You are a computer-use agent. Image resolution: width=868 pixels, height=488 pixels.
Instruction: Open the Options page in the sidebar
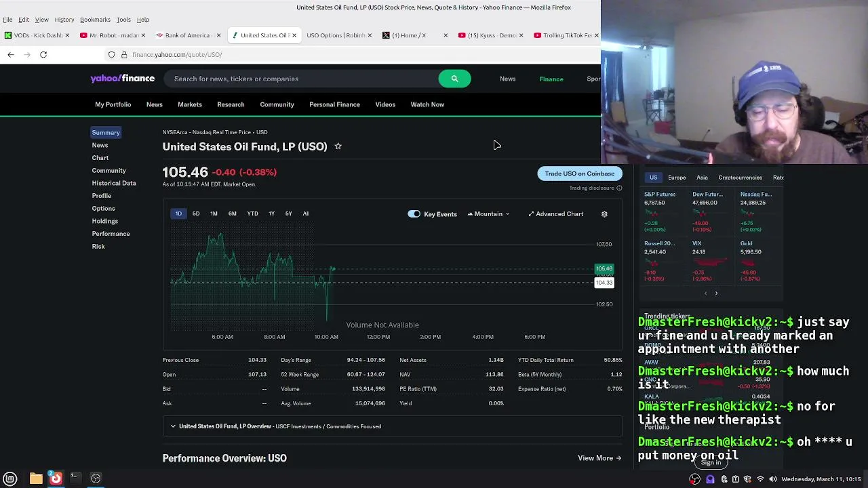tap(103, 209)
